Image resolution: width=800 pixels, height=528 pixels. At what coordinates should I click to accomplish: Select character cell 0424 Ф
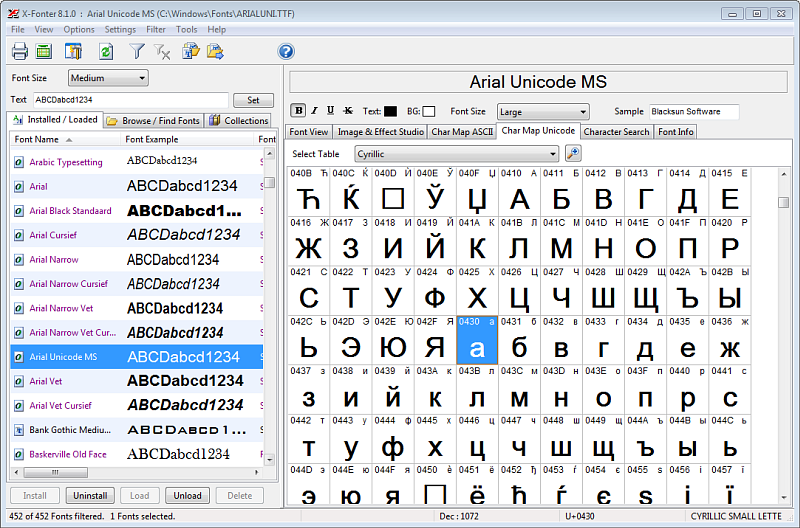point(435,290)
